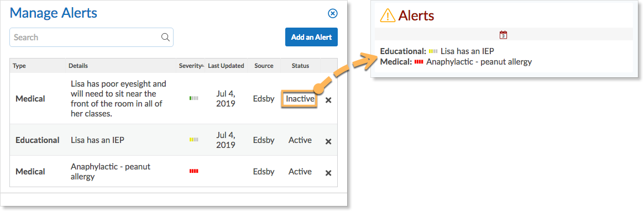The width and height of the screenshot is (644, 212).
Task: Sort table by Severity column
Action: [x=191, y=66]
